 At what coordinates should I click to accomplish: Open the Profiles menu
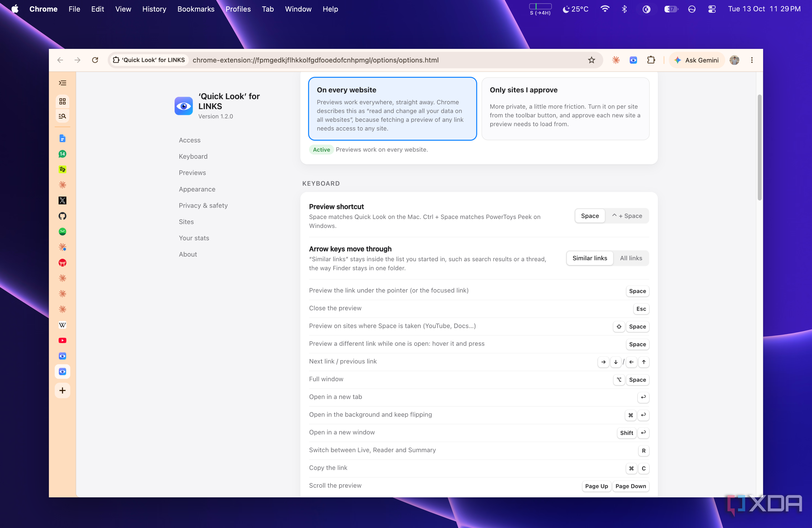pyautogui.click(x=238, y=9)
